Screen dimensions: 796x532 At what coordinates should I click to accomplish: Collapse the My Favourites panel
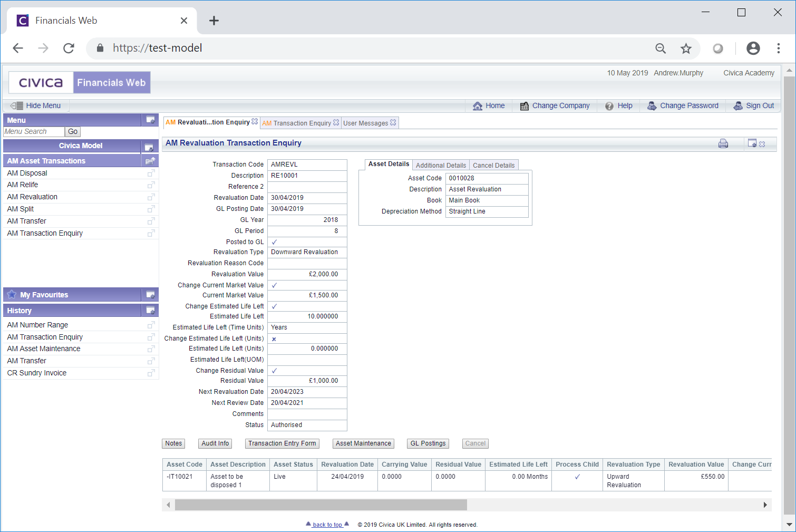click(150, 295)
